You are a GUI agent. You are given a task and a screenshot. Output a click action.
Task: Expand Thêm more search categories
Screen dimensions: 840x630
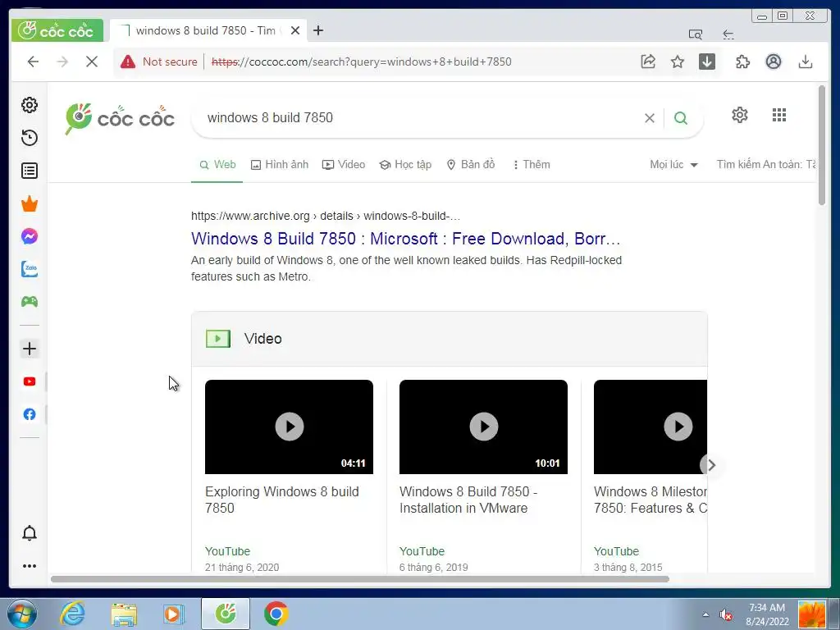tap(531, 164)
